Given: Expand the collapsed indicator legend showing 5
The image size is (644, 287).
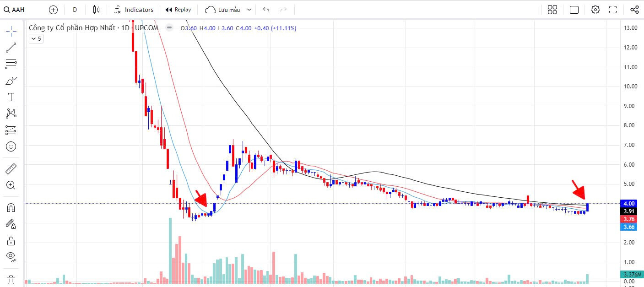Looking at the screenshot, I should [x=36, y=39].
